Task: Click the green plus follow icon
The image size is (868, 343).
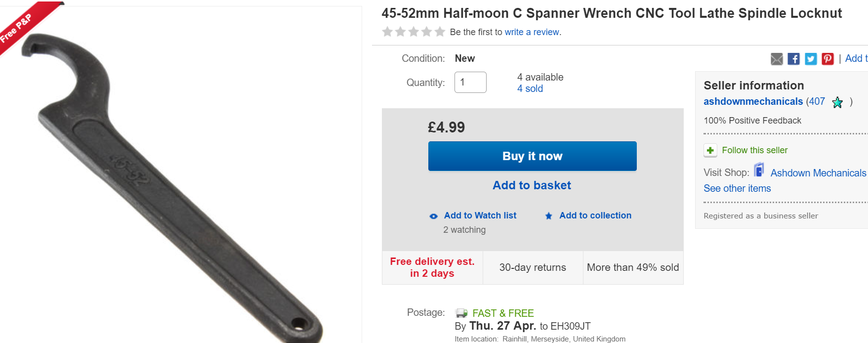Action: click(710, 150)
